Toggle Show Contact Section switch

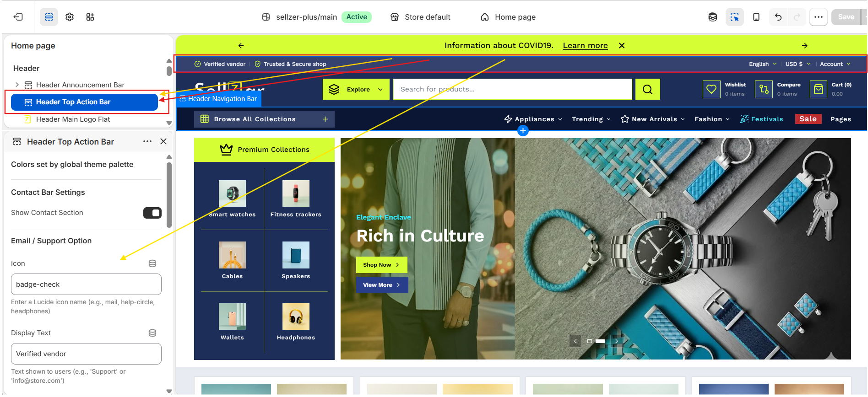(x=152, y=213)
